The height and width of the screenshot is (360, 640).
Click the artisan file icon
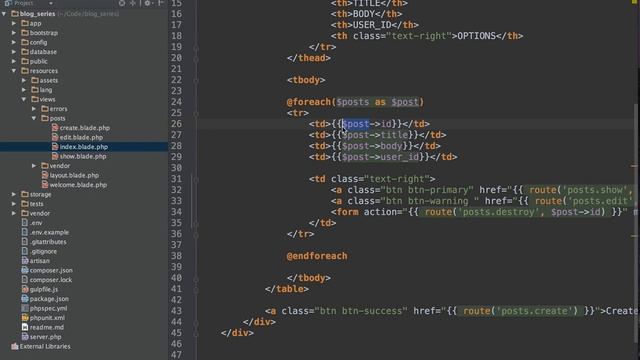[x=25, y=260]
